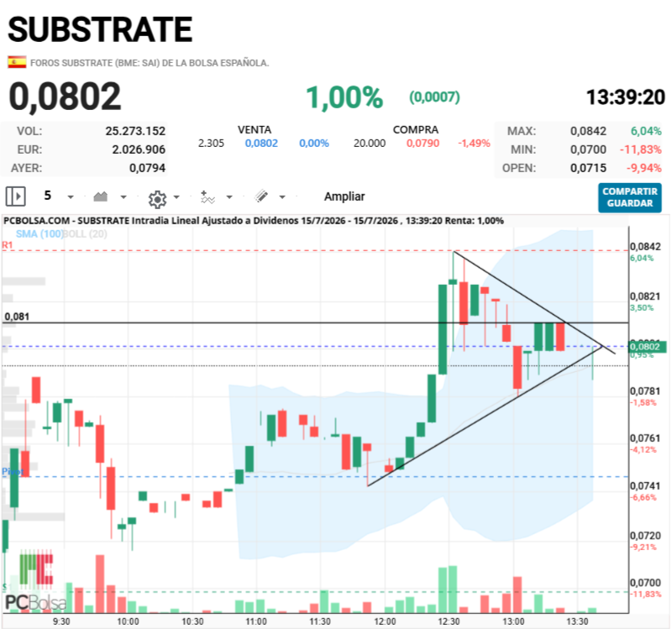The image size is (672, 629).
Task: Click the AYER value 0,0794
Action: [x=148, y=168]
